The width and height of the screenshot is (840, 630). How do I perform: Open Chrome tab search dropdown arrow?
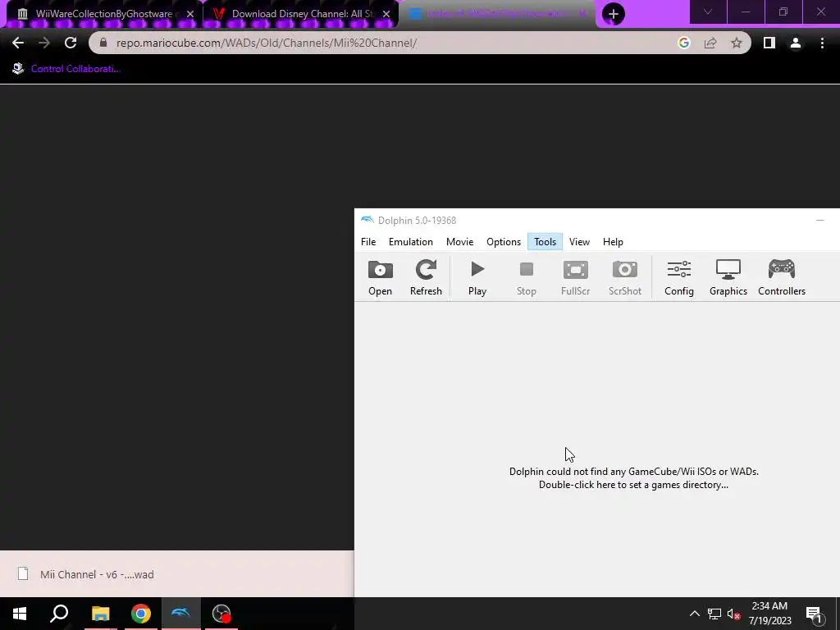click(708, 11)
